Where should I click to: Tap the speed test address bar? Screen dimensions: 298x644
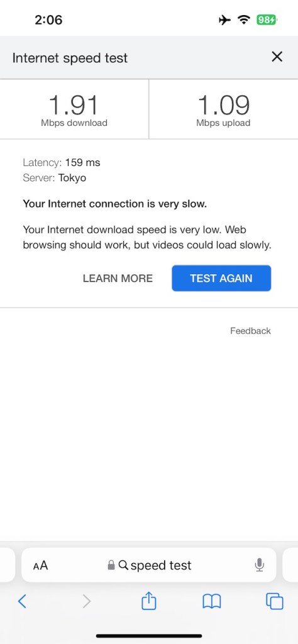click(x=148, y=565)
